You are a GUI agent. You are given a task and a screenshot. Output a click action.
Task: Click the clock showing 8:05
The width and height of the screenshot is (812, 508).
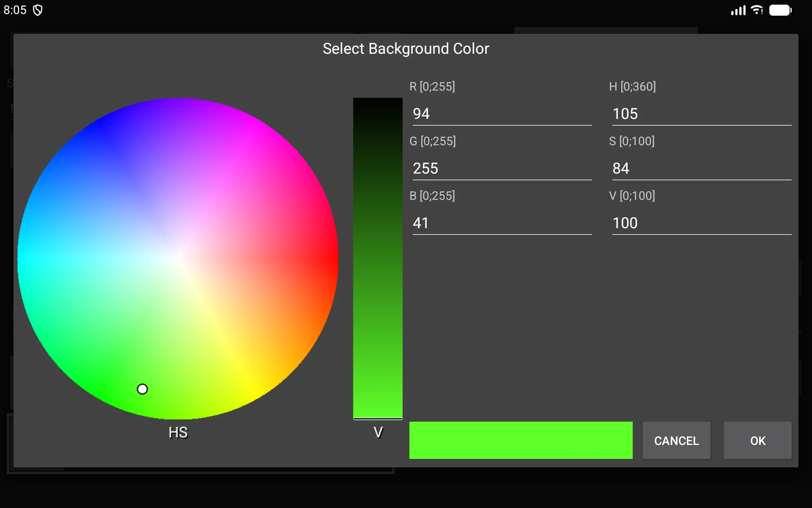click(15, 10)
